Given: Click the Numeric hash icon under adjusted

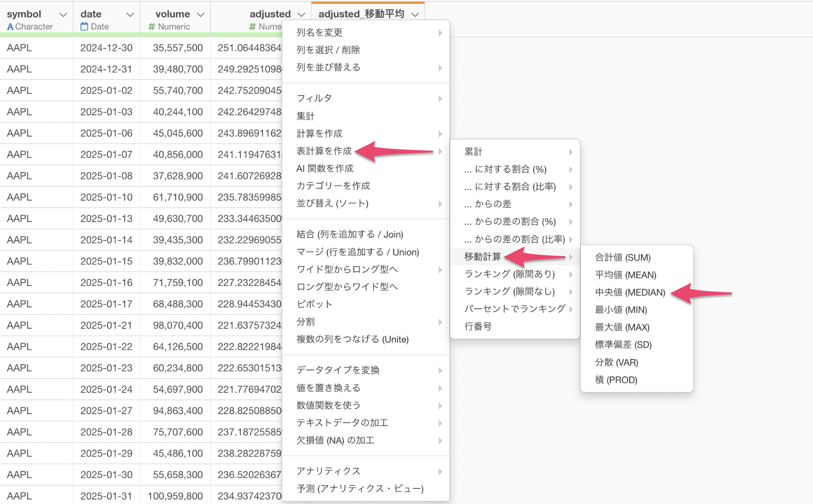Looking at the screenshot, I should pyautogui.click(x=252, y=27).
